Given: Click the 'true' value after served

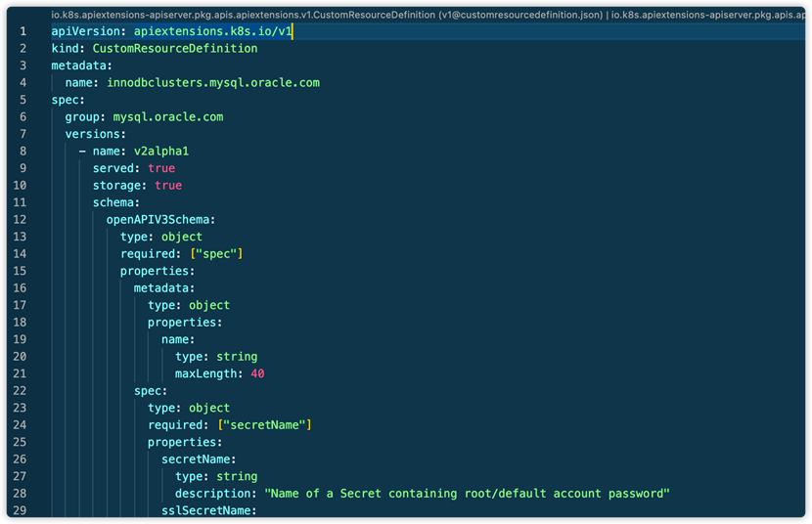Looking at the screenshot, I should (x=161, y=168).
